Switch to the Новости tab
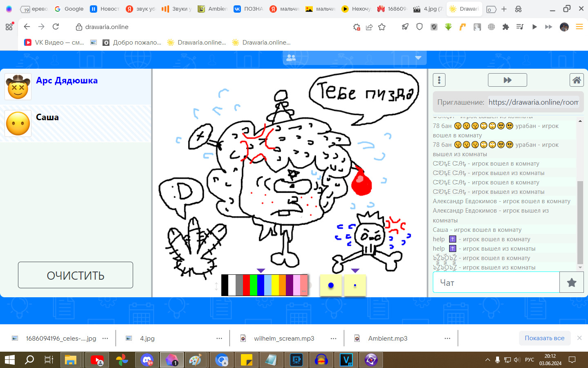 105,9
